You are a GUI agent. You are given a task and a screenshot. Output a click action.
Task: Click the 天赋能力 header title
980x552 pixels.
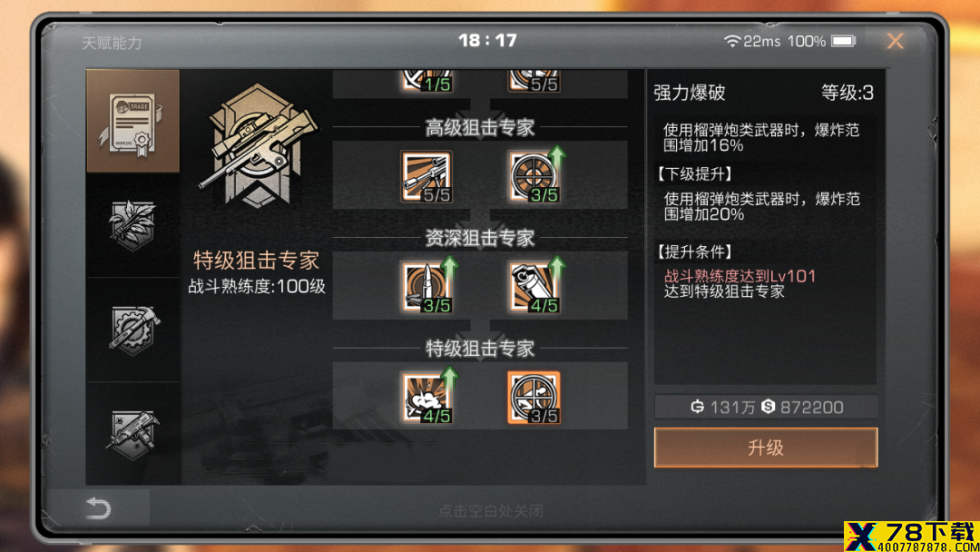[x=112, y=43]
